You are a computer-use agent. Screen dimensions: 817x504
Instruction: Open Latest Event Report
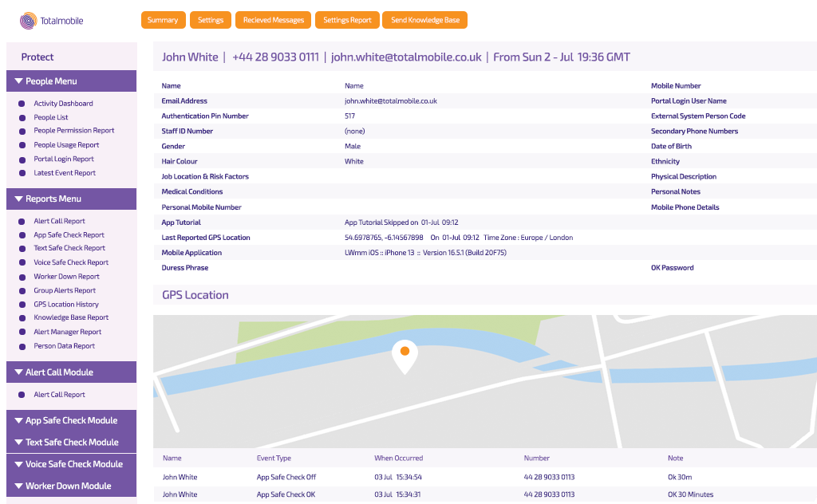[x=65, y=173]
